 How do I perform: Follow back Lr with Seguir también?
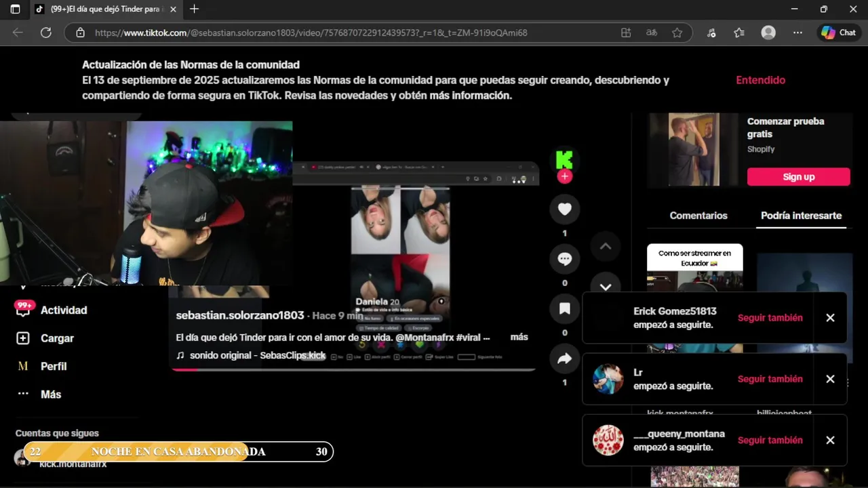pos(770,379)
